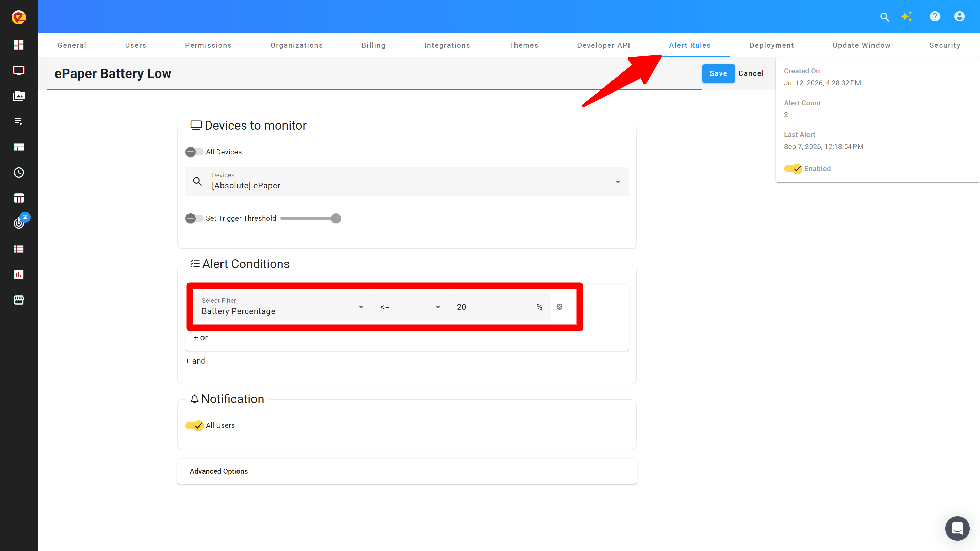Click the AI sparkle icon in header
This screenshot has width=980, height=551.
click(x=907, y=17)
